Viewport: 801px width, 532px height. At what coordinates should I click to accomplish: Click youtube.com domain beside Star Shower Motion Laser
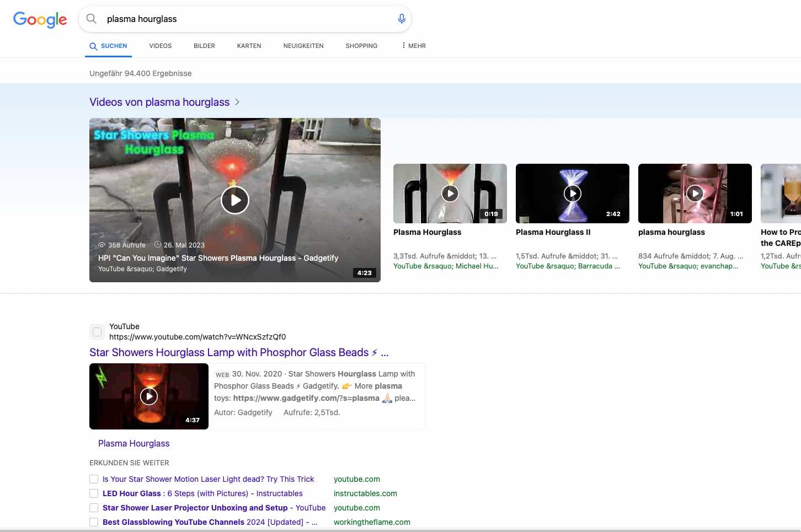[x=357, y=479]
